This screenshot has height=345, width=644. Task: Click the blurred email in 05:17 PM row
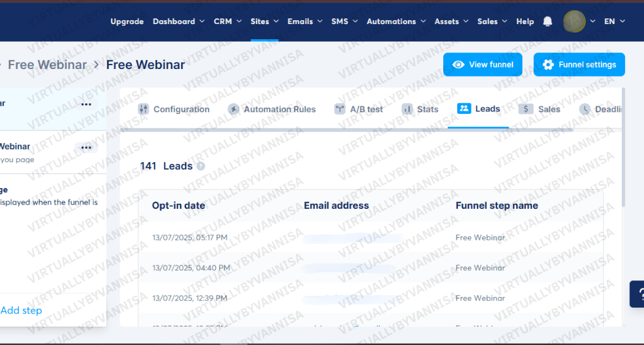point(353,238)
